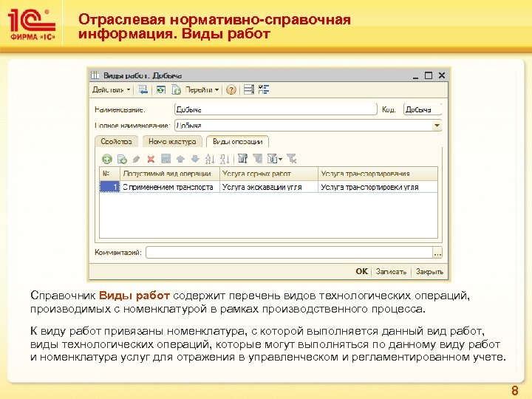Image resolution: width=532 pixels, height=399 pixels.
Task: Sort rows descending with the Z-A icon
Action: coord(225,159)
